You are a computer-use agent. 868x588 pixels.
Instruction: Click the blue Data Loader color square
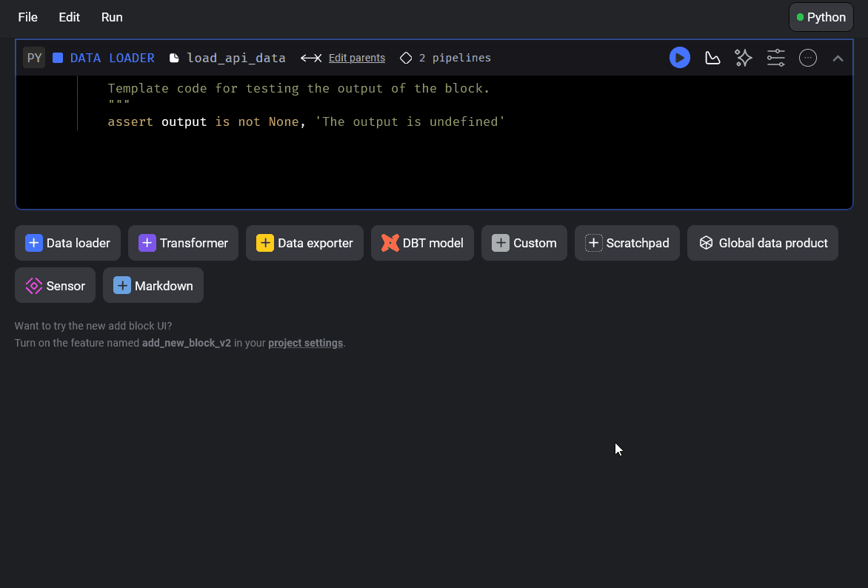tap(58, 58)
